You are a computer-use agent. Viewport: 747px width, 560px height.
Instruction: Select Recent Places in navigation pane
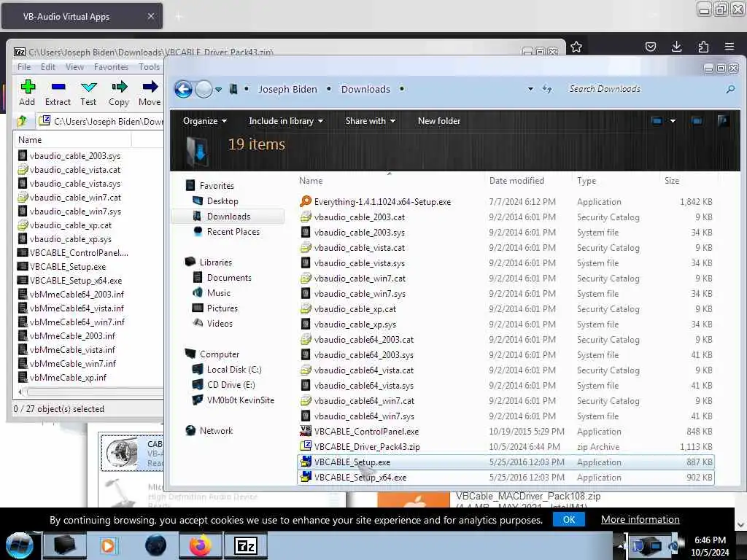point(233,231)
